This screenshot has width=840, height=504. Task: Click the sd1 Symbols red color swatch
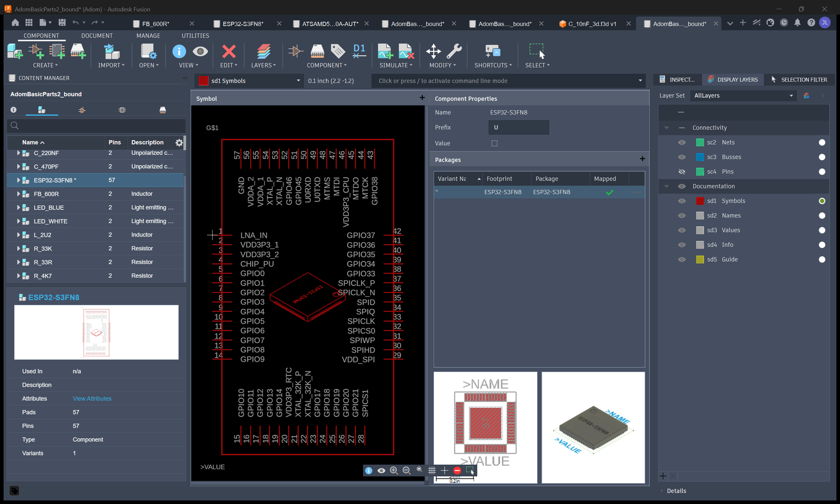(700, 201)
